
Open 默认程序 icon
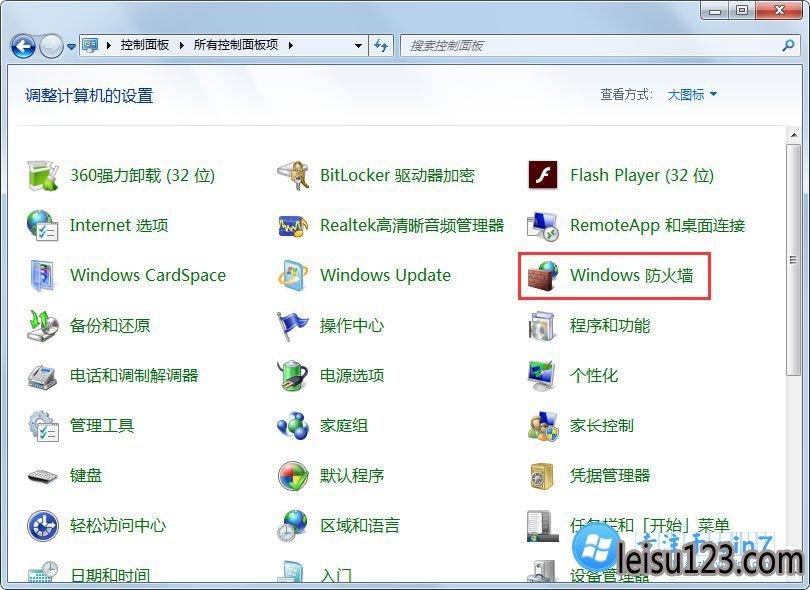click(x=293, y=475)
